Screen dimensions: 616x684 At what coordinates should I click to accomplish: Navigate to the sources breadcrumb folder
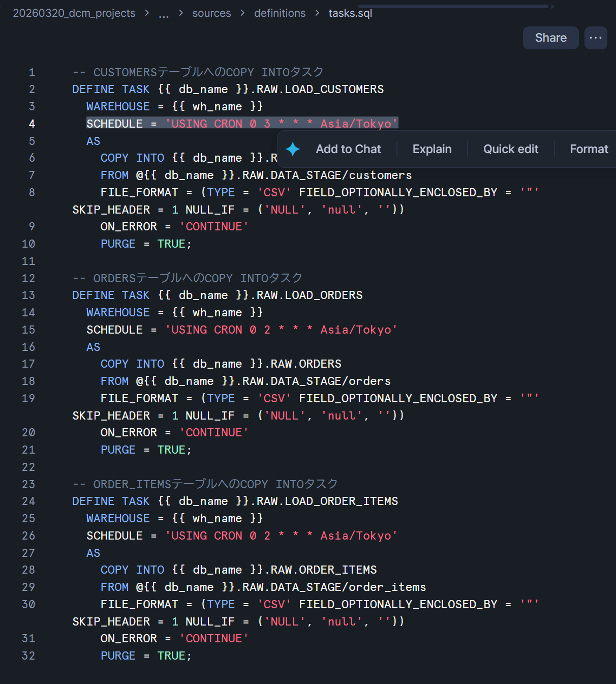[211, 13]
